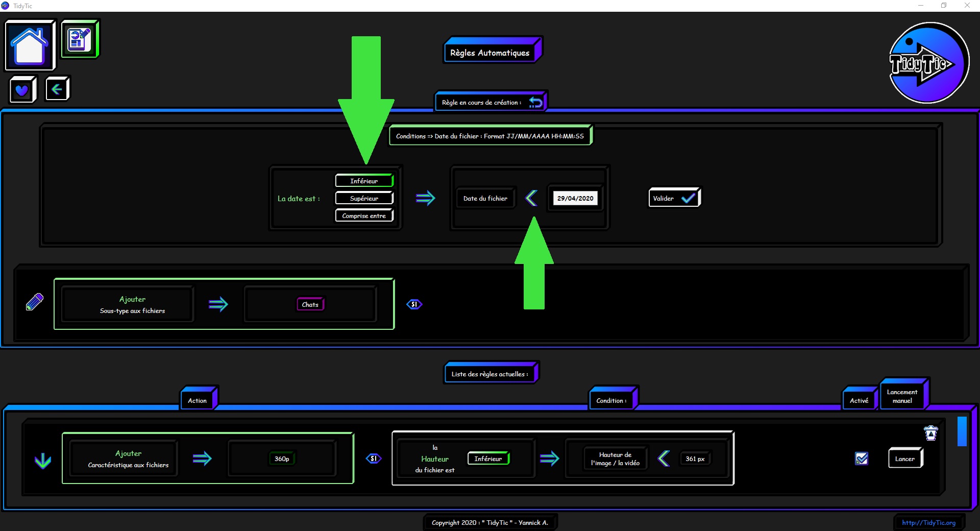Click the 360p characteristic tag
This screenshot has height=531, width=980.
282,458
